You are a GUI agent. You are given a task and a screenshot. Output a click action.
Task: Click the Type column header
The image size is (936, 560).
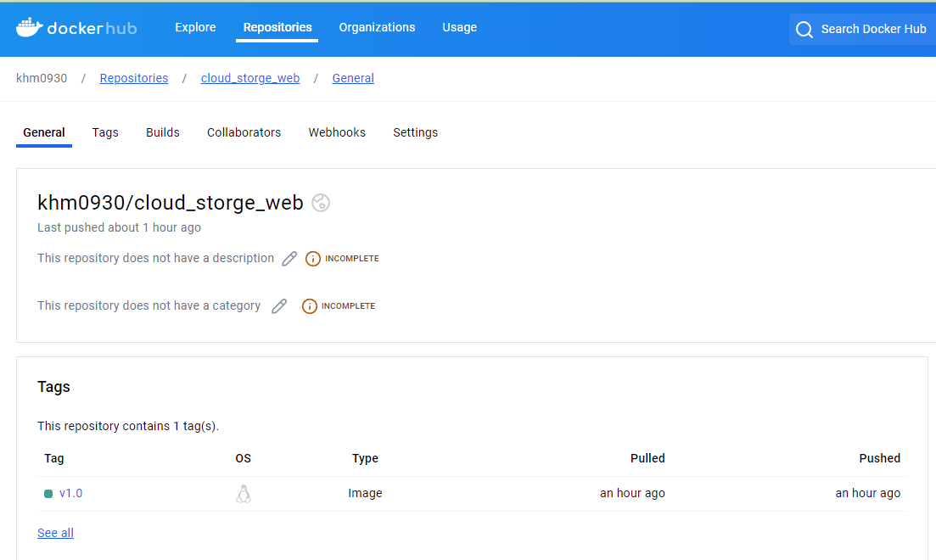pos(366,458)
